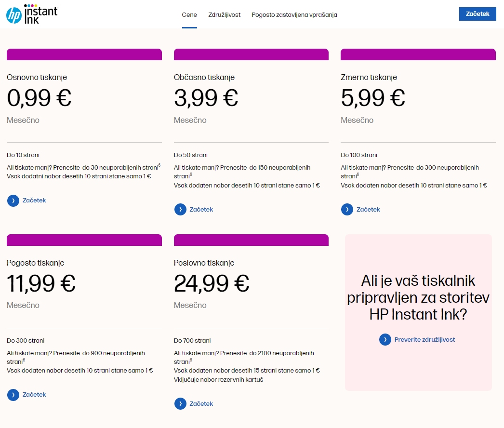The height and width of the screenshot is (428, 504).
Task: Click Začetek link for 24,99 € plan
Action: (x=201, y=403)
